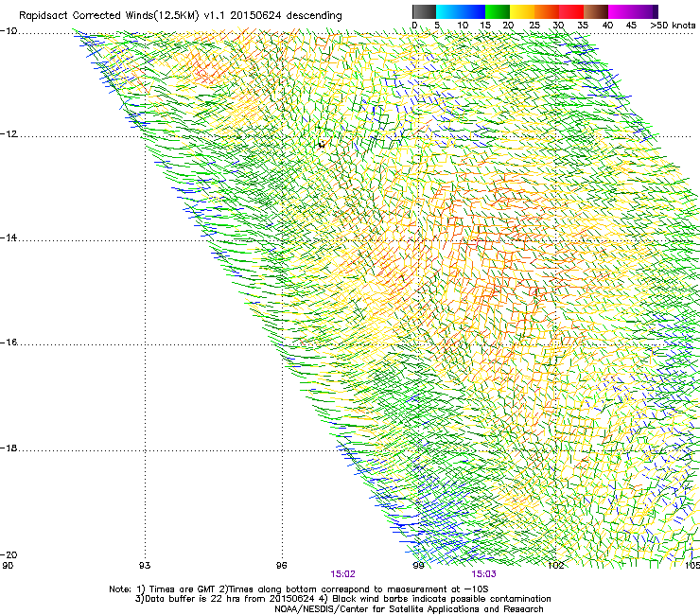Click the '96' longitude axis label
This screenshot has width=700, height=615.
pyautogui.click(x=281, y=566)
